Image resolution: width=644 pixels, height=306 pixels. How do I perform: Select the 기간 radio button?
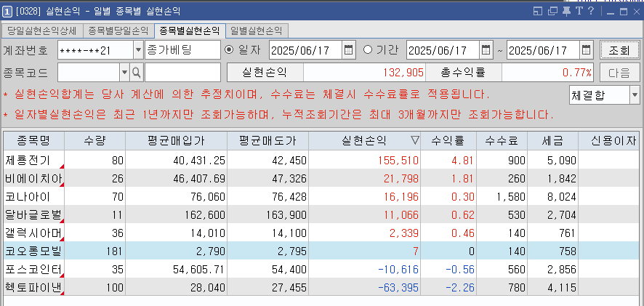[x=368, y=50]
